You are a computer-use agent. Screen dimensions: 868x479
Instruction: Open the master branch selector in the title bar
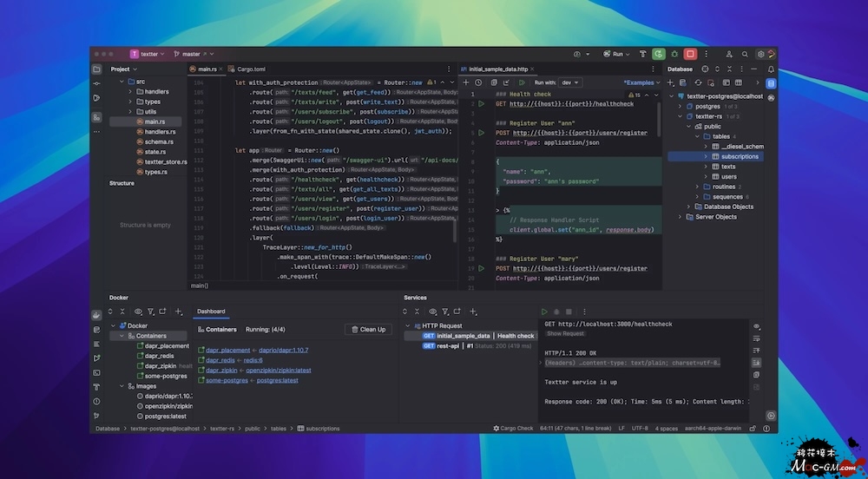tap(190, 54)
